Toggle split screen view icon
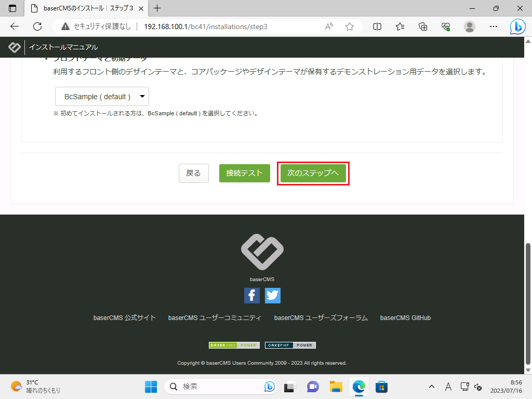532x399 pixels. tap(378, 26)
